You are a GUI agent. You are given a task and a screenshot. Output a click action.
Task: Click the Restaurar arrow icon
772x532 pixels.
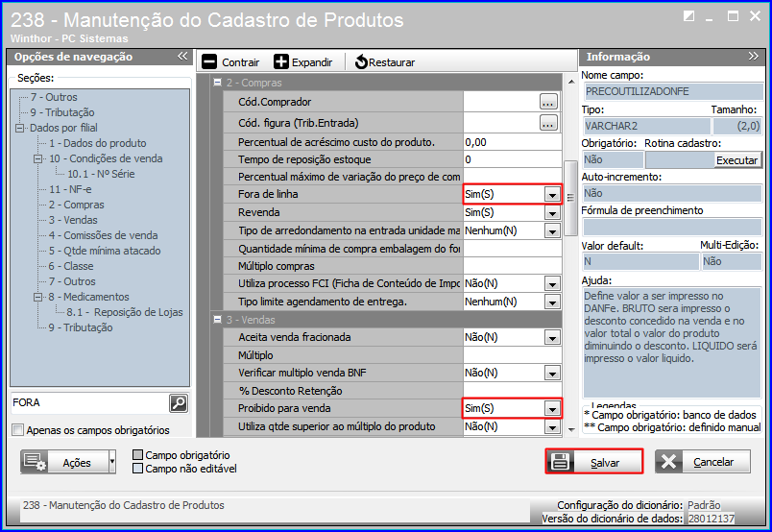pyautogui.click(x=361, y=62)
